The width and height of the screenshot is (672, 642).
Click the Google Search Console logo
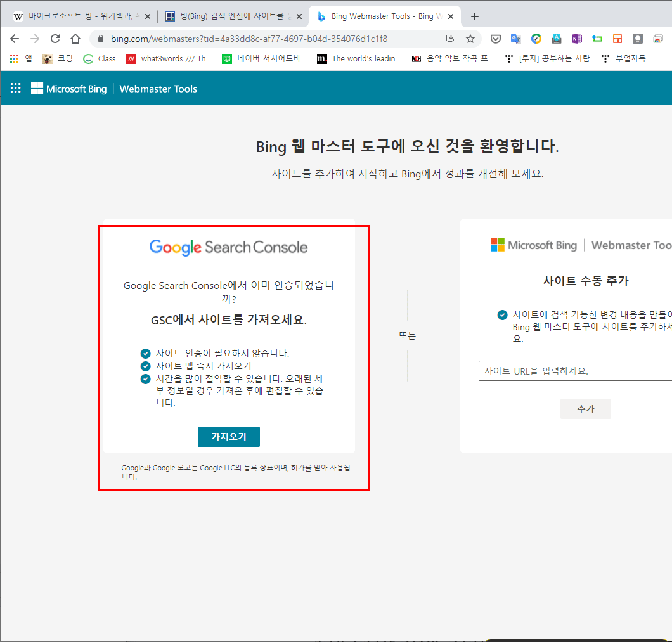coord(228,247)
